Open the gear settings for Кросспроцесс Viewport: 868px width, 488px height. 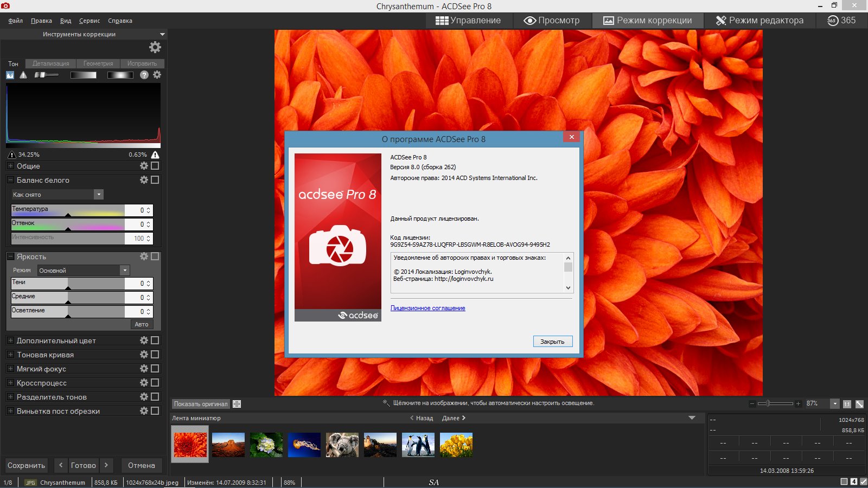[x=144, y=383]
